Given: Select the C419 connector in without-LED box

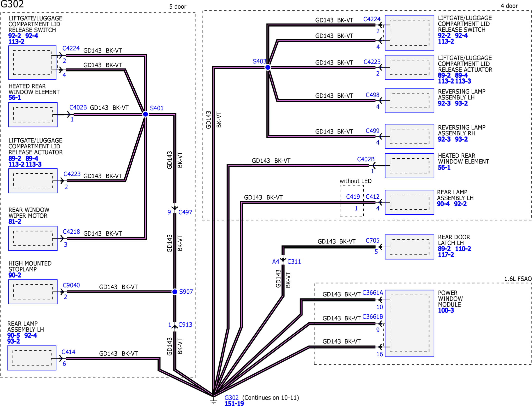Looking at the screenshot, I should click(x=353, y=197).
